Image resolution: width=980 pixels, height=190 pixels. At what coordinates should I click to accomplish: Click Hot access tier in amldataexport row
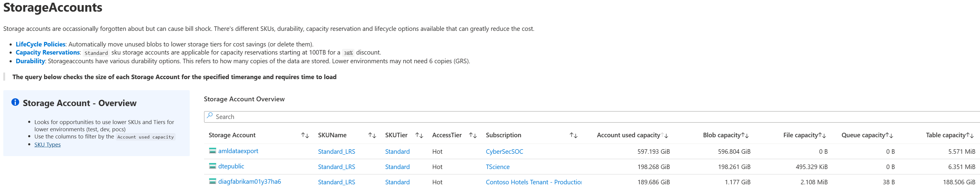[x=437, y=152]
